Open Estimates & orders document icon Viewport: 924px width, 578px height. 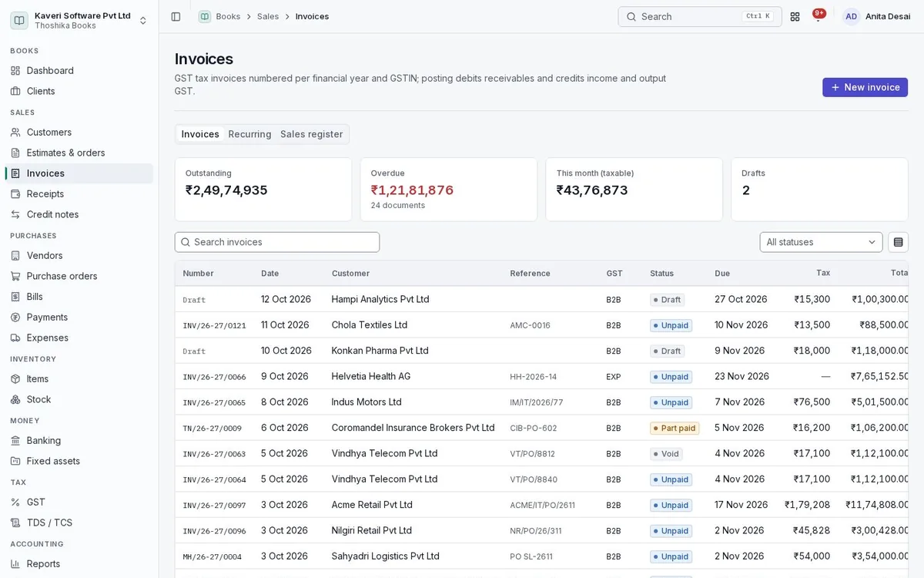point(15,153)
